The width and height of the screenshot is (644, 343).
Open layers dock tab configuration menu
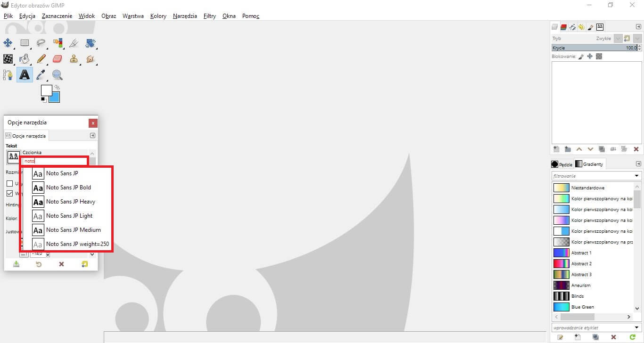[x=639, y=27]
